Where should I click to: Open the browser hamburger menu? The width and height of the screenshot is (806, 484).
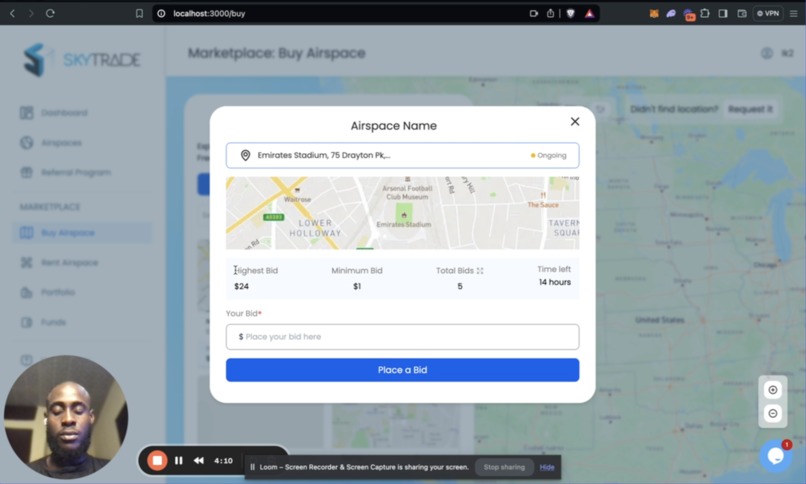coord(794,13)
